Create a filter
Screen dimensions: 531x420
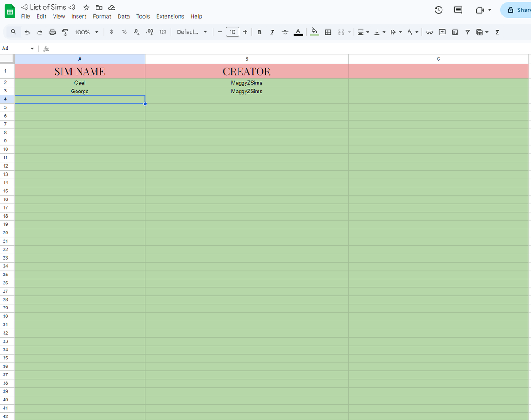coord(467,32)
